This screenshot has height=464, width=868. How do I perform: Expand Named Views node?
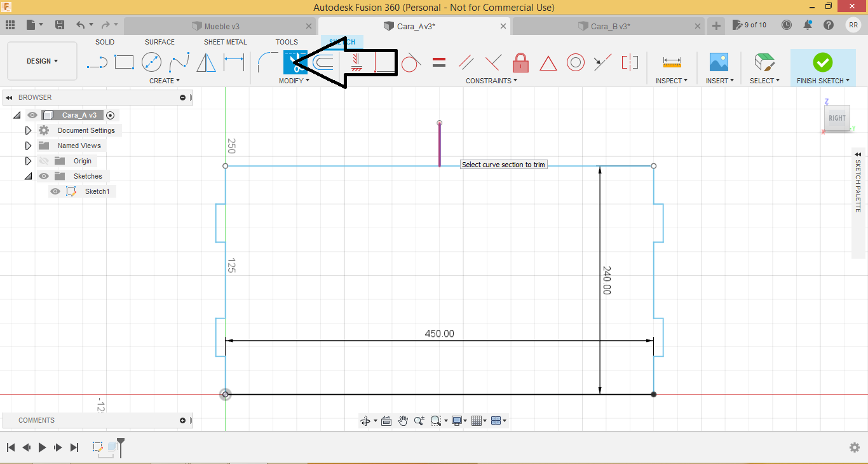pyautogui.click(x=28, y=146)
